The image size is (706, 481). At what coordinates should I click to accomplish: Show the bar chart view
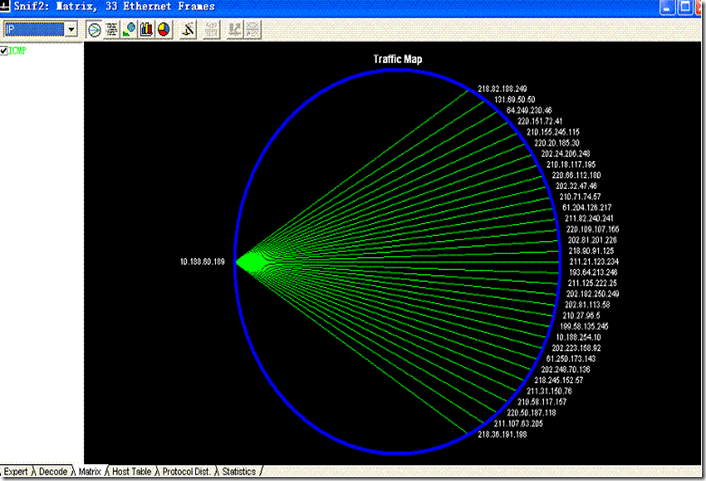(146, 29)
